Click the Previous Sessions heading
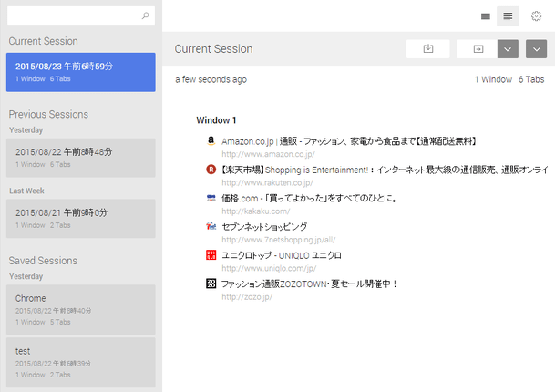Viewport: 555px width, 392px height. 48,114
